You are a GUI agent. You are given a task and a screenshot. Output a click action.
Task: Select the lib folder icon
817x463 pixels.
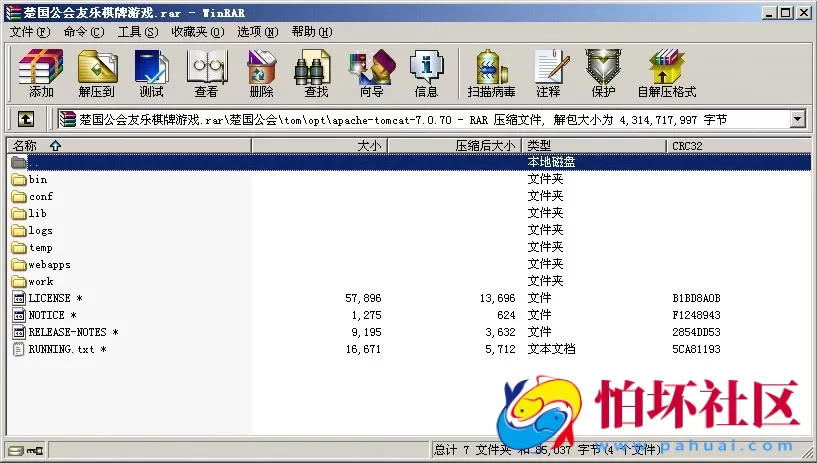[19, 214]
